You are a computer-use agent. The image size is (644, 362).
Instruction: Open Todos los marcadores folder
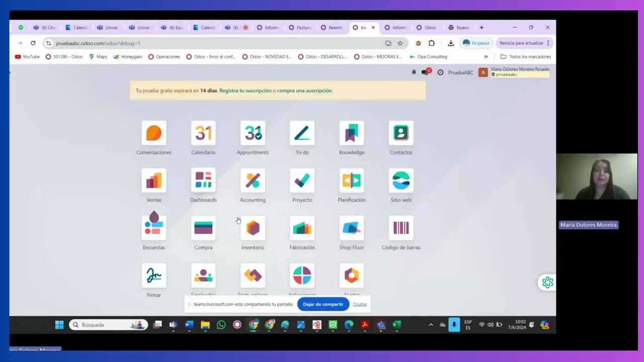click(525, 57)
